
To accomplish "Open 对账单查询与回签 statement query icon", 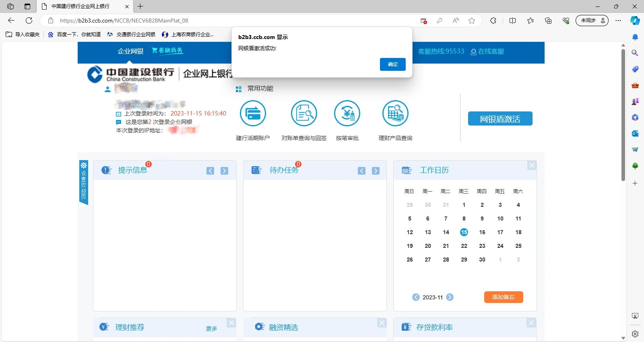I will pyautogui.click(x=304, y=113).
